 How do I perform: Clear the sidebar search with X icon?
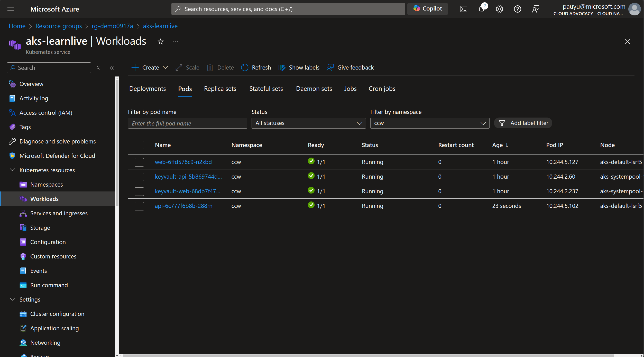(98, 68)
